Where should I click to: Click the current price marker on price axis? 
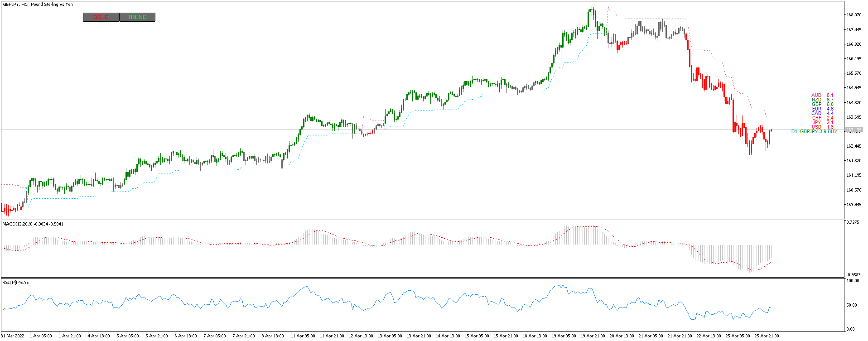[854, 130]
